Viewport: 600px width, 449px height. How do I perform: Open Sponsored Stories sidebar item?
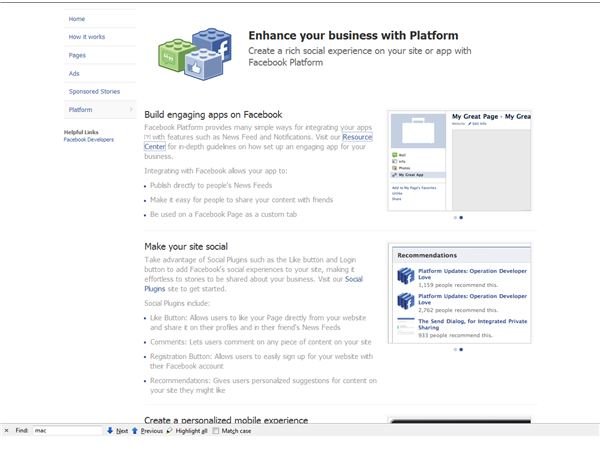(x=94, y=91)
